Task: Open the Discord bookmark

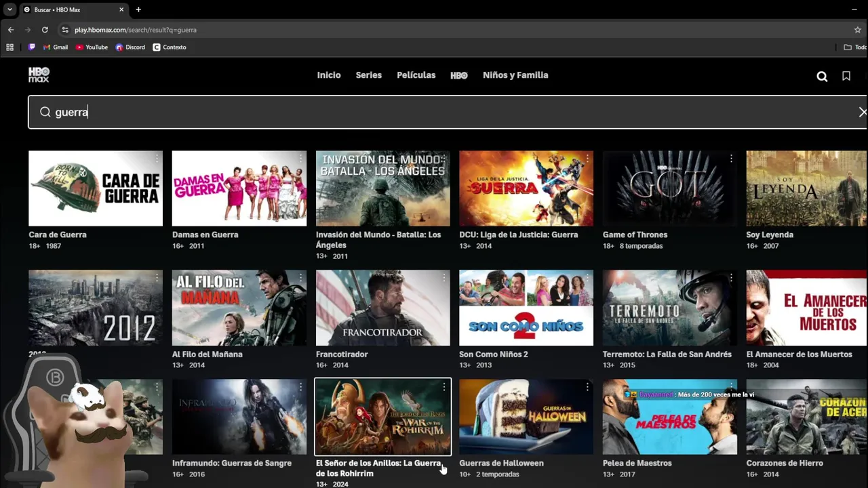Action: pos(130,47)
